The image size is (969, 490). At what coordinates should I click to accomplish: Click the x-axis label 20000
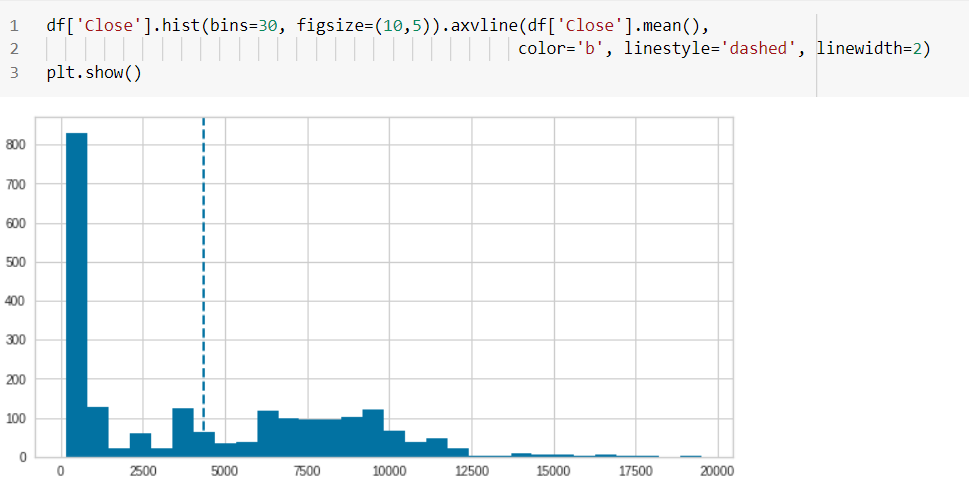click(x=717, y=471)
